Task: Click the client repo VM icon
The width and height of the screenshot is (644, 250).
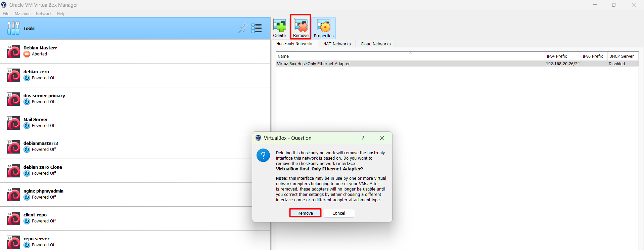Action: 13,218
